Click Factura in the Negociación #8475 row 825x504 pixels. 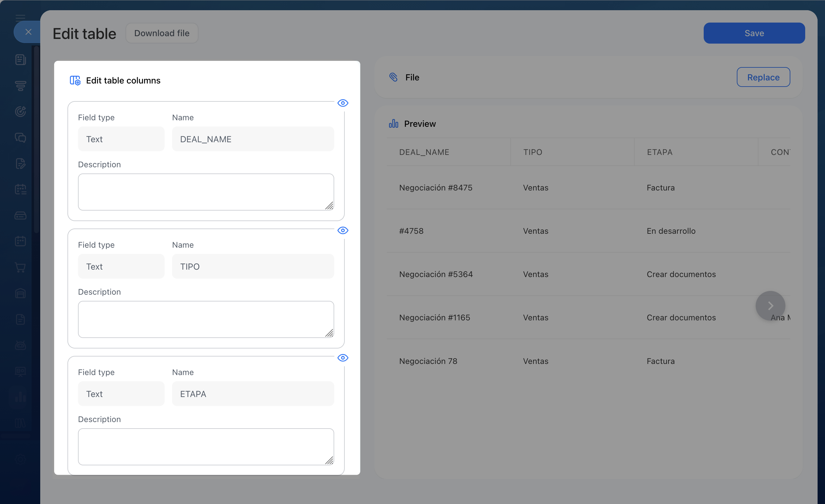[661, 188]
